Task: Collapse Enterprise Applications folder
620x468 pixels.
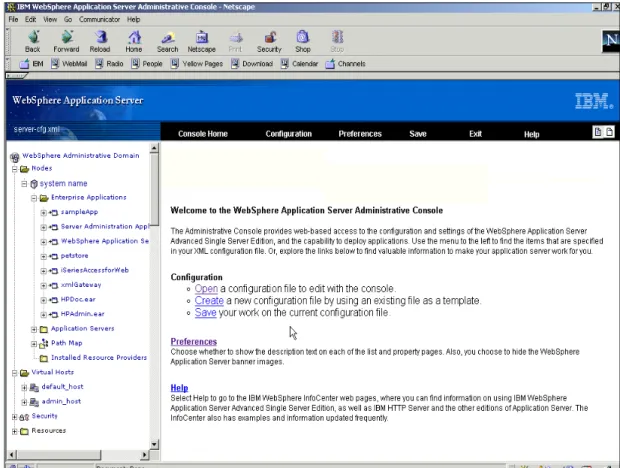Action: click(34, 198)
